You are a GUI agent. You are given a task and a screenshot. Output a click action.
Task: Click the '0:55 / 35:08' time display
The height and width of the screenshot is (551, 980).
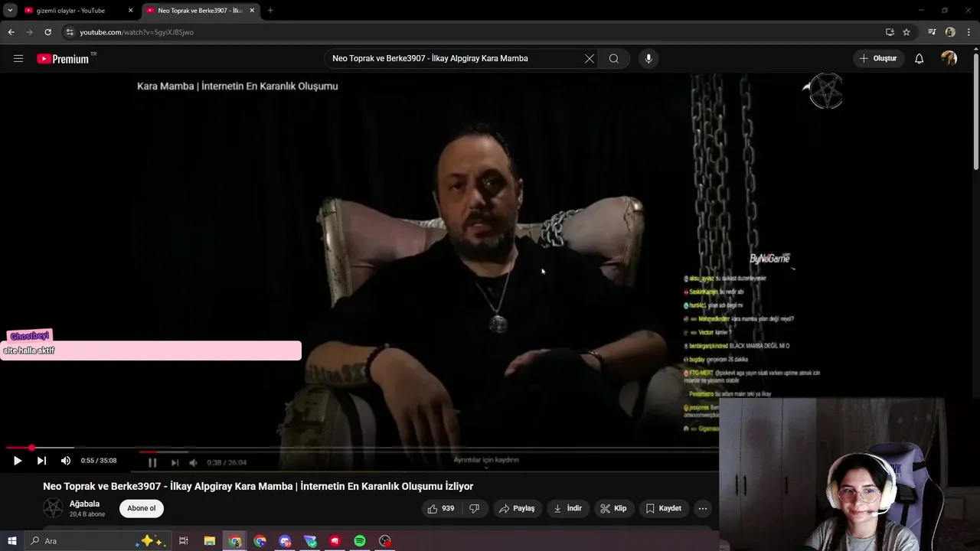click(99, 461)
